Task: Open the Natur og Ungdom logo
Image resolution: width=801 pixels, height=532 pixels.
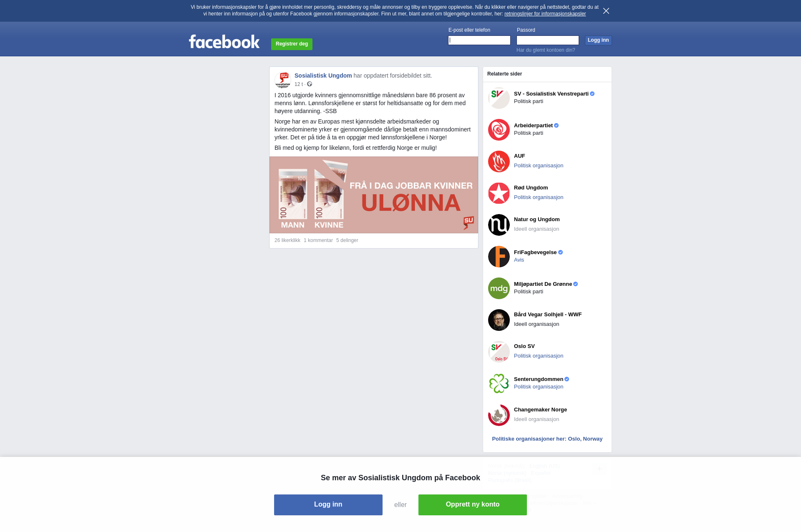Action: (499, 225)
